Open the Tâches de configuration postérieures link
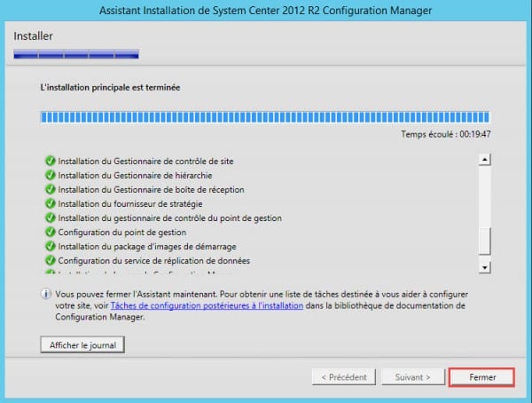532x403 pixels. click(207, 305)
